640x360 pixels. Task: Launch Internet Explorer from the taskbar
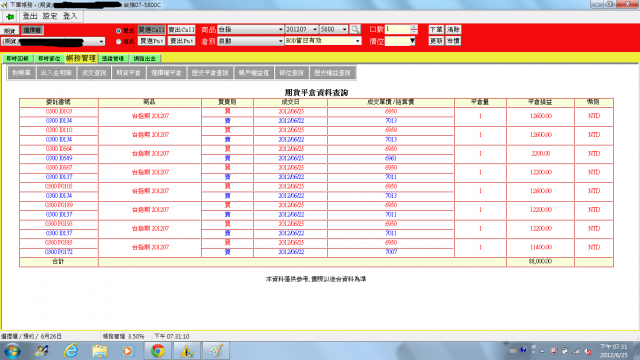pos(71,351)
